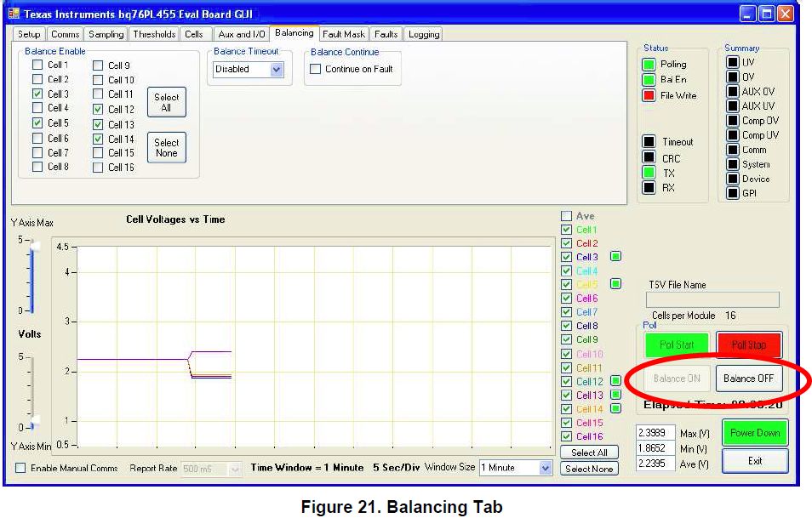Uncheck Cell 3 in Balance Enable
The image size is (812, 518).
tap(37, 94)
